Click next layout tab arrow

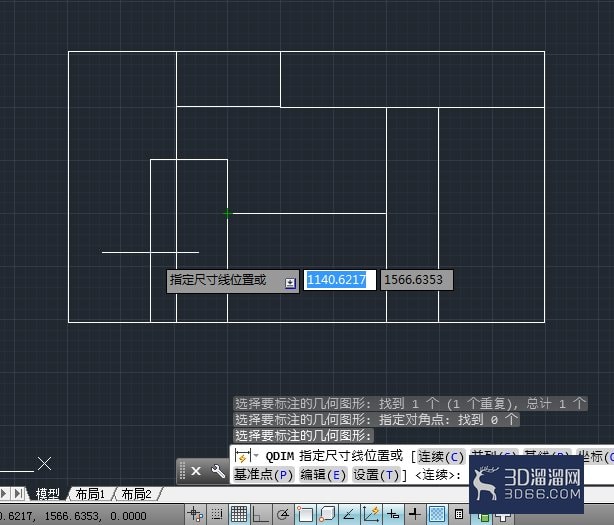pyautogui.click(x=4, y=493)
